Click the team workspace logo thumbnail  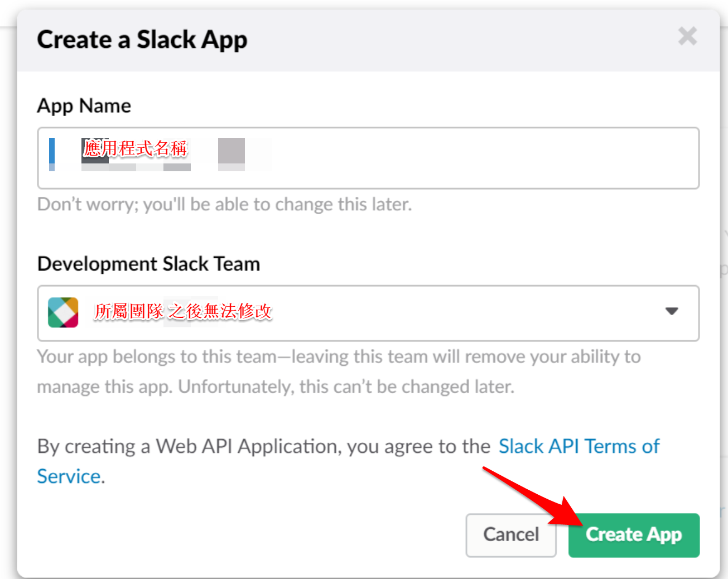click(63, 312)
